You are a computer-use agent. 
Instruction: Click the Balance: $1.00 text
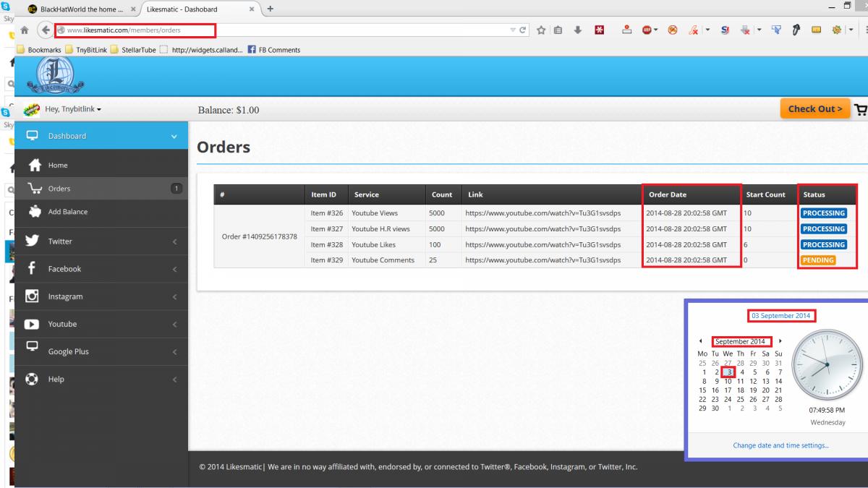click(x=229, y=110)
